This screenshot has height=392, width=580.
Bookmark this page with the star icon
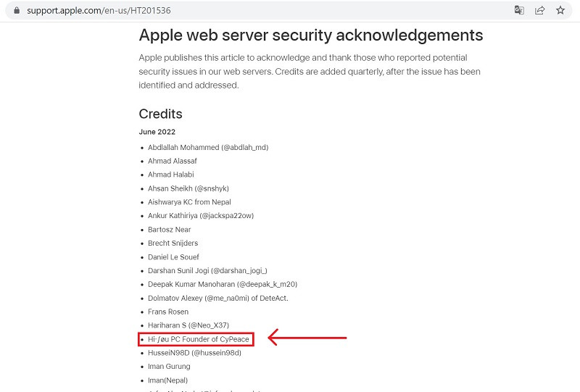pyautogui.click(x=560, y=11)
